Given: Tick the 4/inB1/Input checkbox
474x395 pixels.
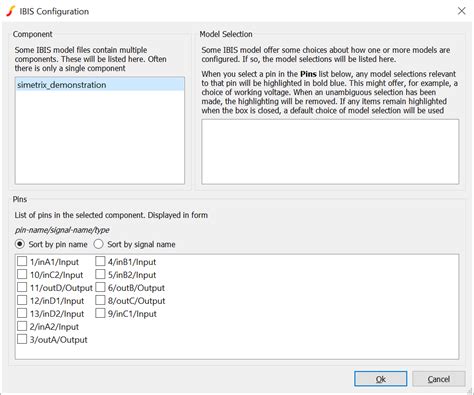Looking at the screenshot, I should pos(100,262).
